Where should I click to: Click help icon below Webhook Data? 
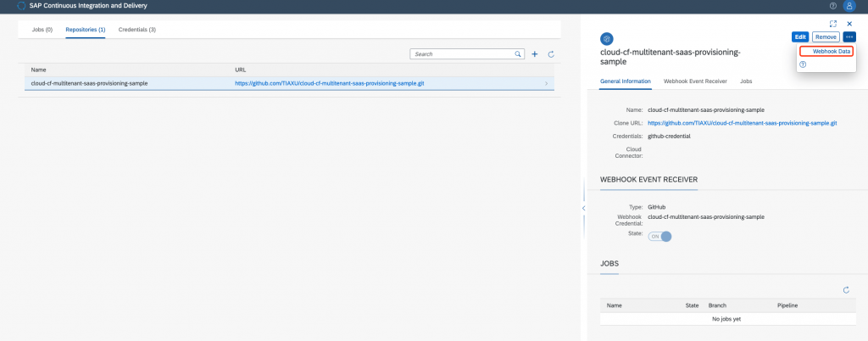coord(803,64)
